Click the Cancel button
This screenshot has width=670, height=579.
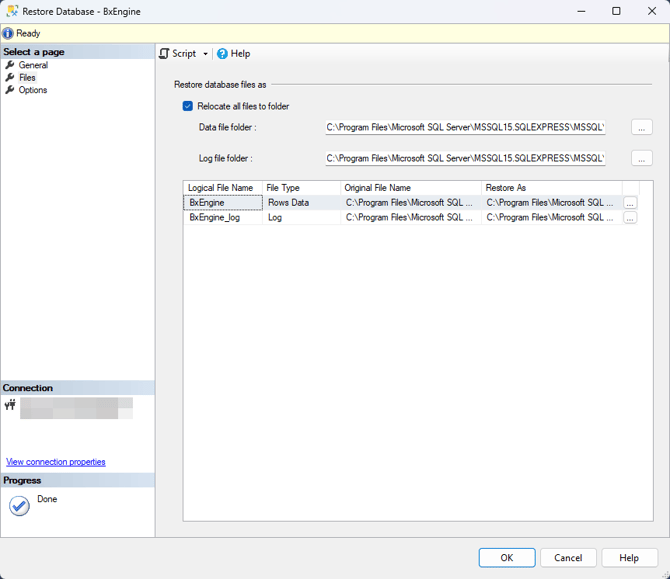568,558
